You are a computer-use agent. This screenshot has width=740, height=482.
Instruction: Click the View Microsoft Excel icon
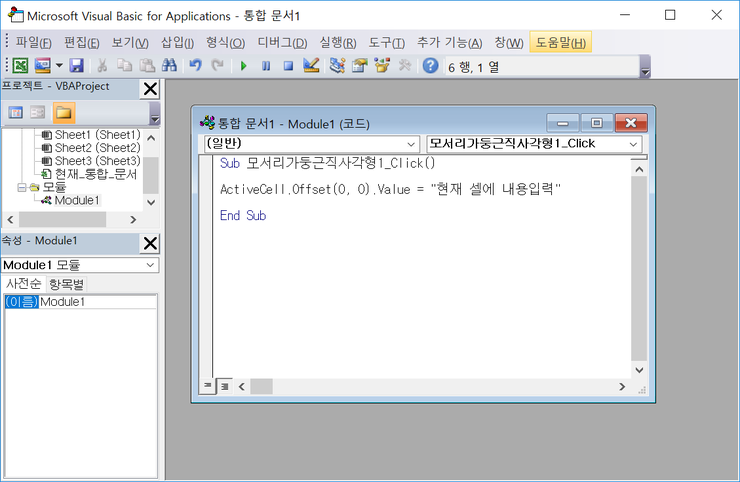click(x=19, y=65)
